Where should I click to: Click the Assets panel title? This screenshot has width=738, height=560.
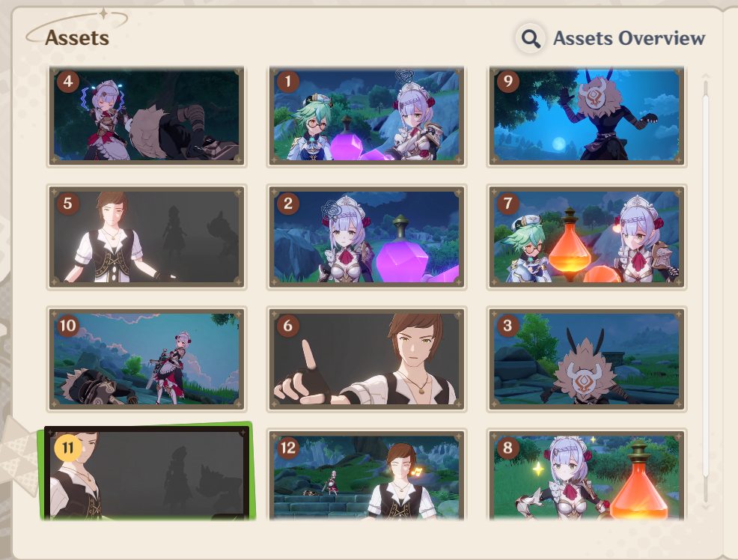point(77,38)
